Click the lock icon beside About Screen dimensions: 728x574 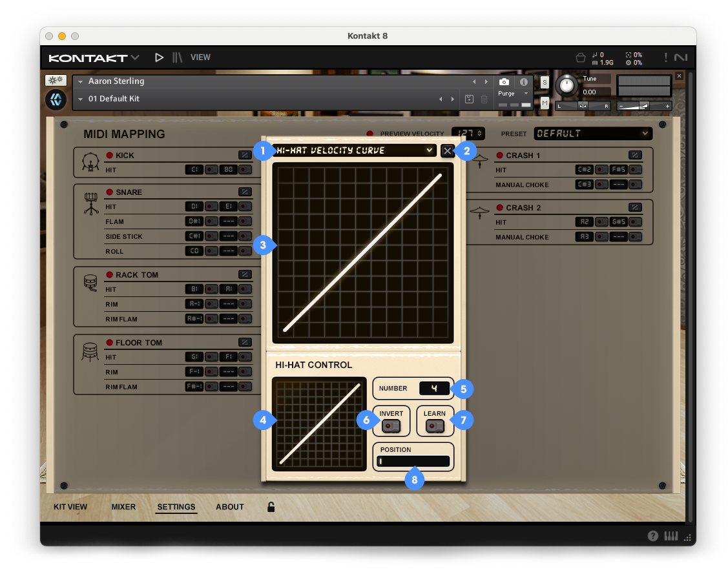tap(271, 507)
